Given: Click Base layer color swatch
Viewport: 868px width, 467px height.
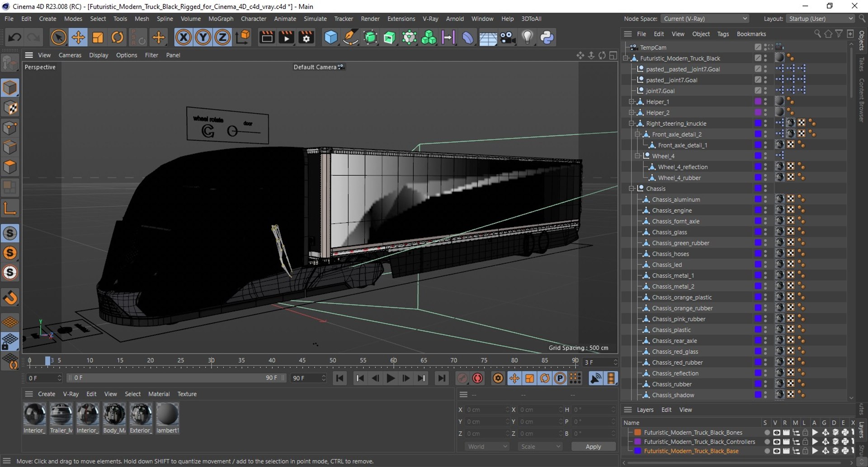Looking at the screenshot, I should click(637, 451).
